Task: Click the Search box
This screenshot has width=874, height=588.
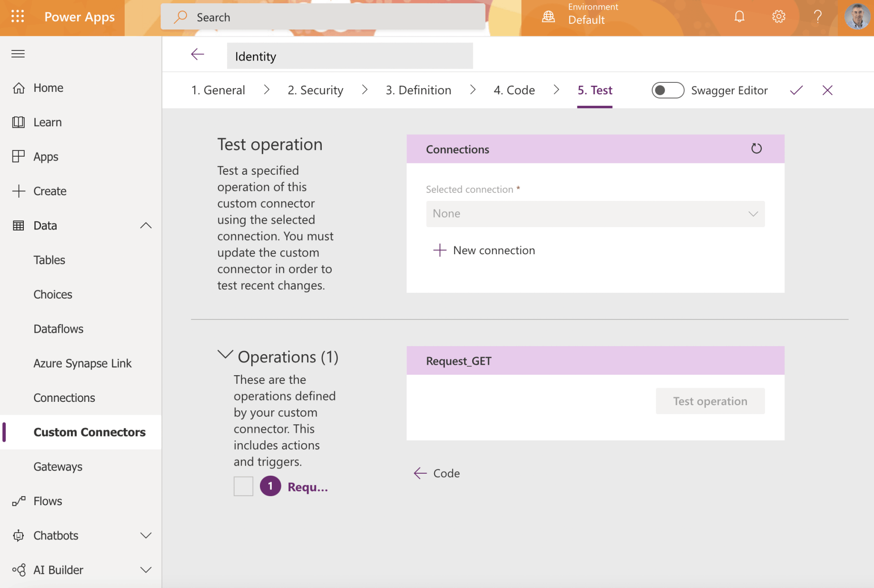Action: tap(323, 17)
